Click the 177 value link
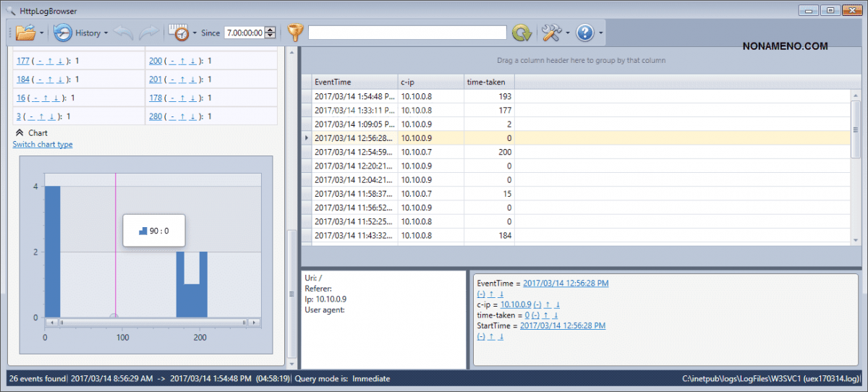Screen dimensions: 868x392 click(x=22, y=61)
